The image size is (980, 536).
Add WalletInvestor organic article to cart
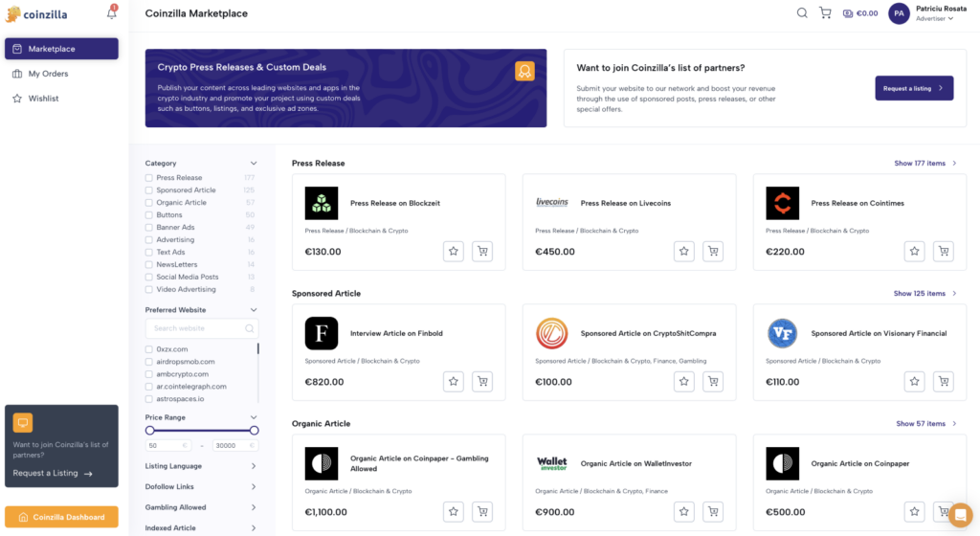pyautogui.click(x=713, y=512)
